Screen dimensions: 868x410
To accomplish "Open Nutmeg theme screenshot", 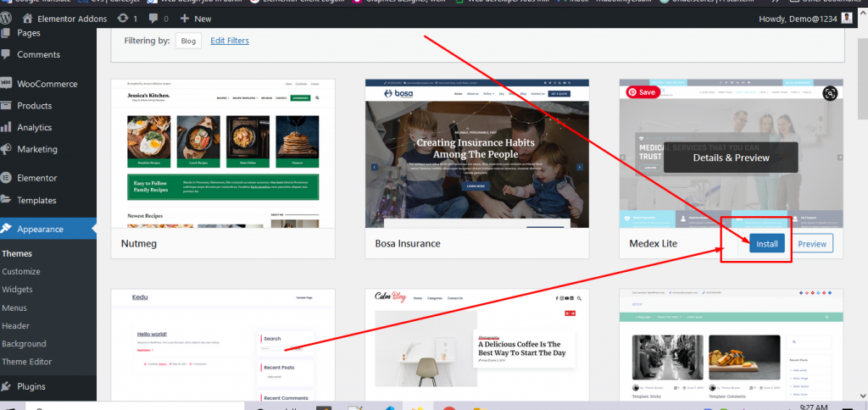I will click(x=223, y=153).
